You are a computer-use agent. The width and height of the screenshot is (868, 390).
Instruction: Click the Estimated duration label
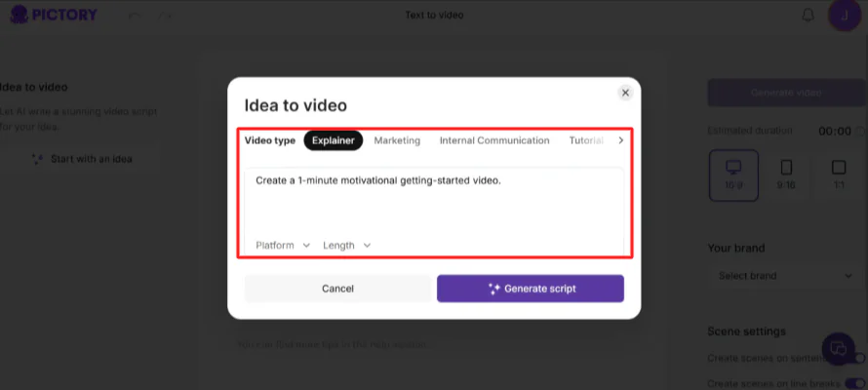(x=750, y=131)
